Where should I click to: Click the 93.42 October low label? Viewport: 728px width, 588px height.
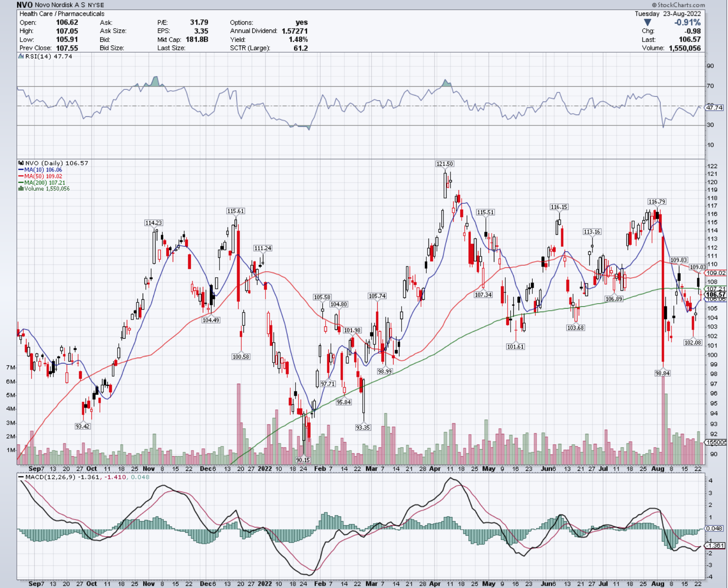(82, 426)
